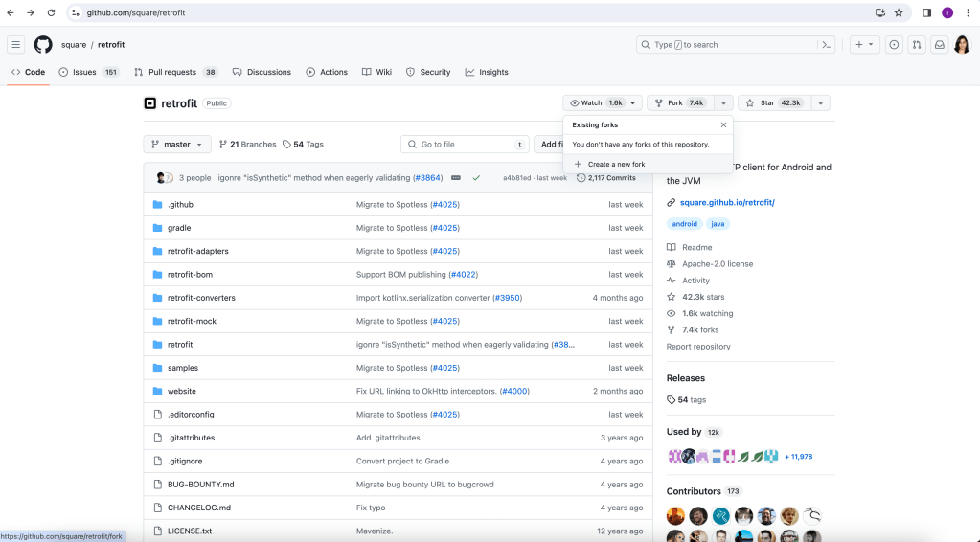Star the retrofit repository
Viewport: 980px width, 542px height.
click(773, 102)
